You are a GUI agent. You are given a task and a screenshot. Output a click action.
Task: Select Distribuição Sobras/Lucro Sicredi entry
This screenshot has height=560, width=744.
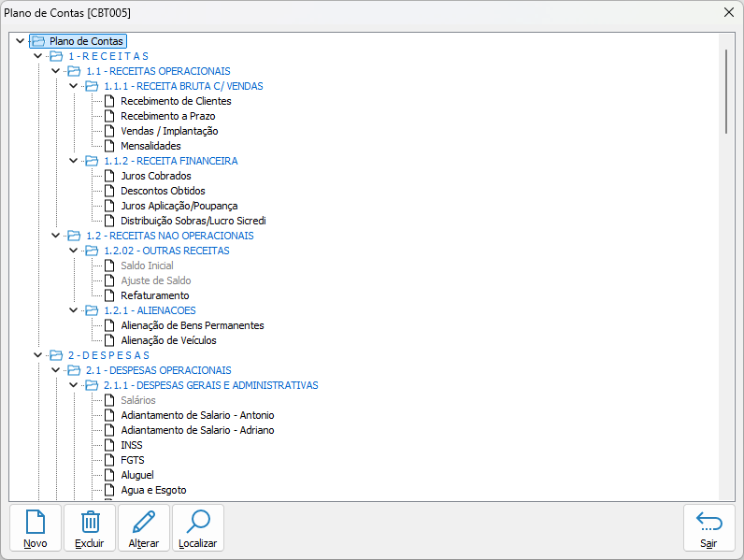tap(193, 221)
